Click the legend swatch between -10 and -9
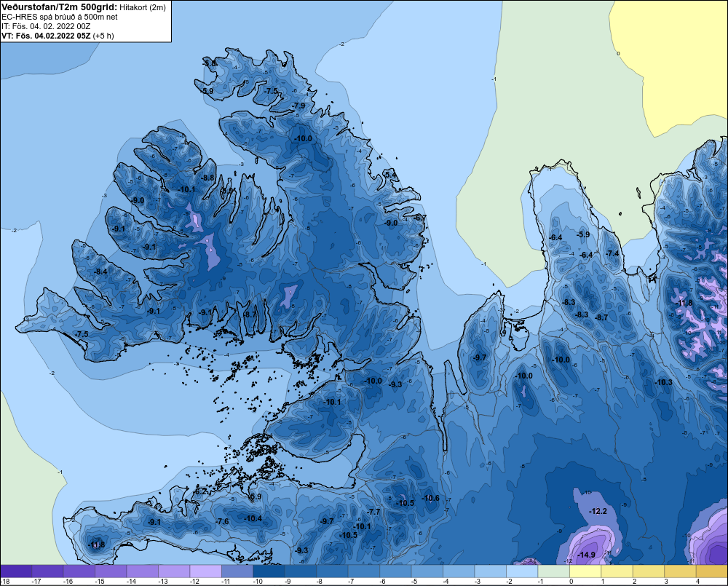The width and height of the screenshot is (728, 586). [269, 571]
